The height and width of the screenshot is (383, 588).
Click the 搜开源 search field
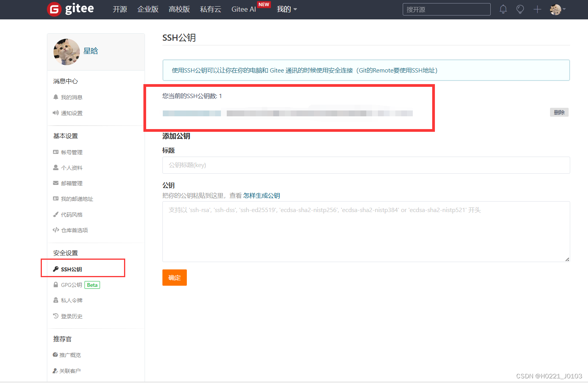[446, 9]
